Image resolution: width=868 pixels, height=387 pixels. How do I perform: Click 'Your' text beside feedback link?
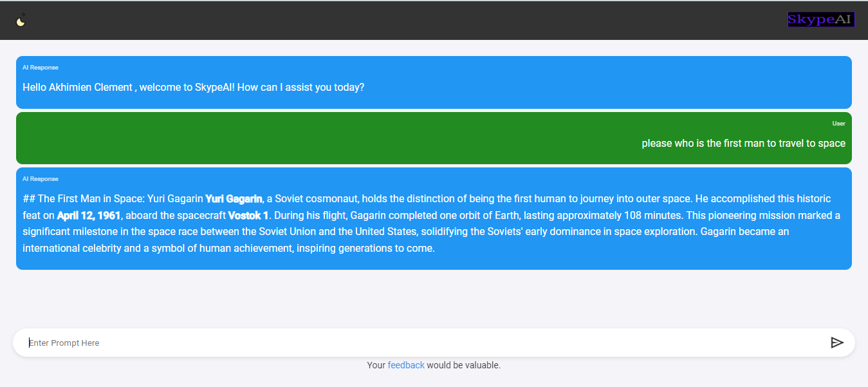pyautogui.click(x=376, y=365)
